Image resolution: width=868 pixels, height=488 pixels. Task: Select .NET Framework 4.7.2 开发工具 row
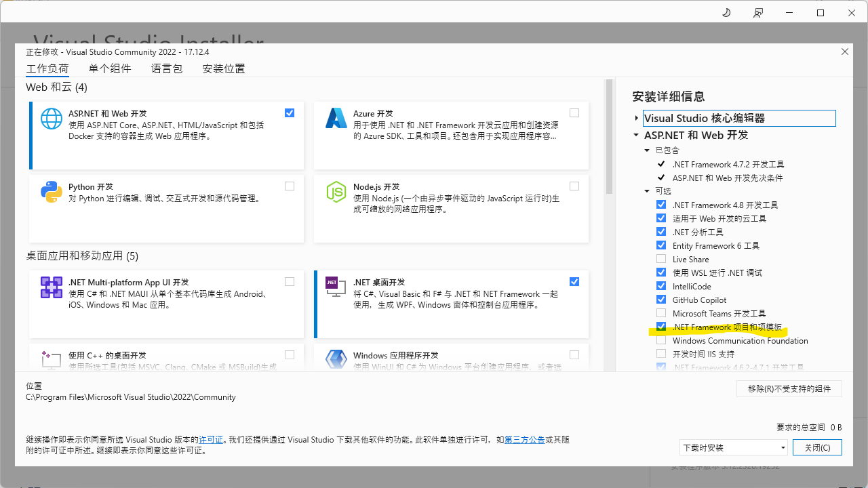[728, 164]
